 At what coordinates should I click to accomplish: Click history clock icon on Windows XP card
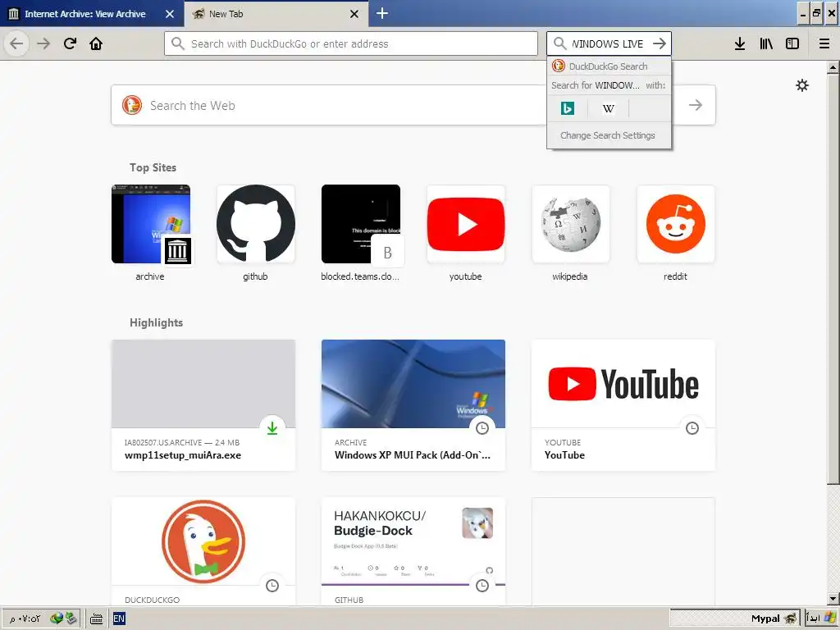(482, 427)
